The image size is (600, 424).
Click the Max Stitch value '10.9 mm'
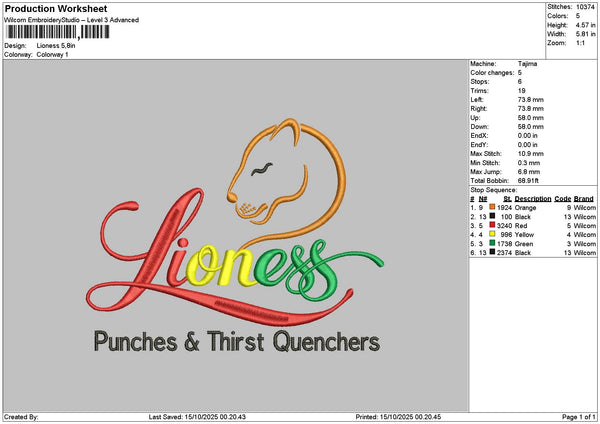point(531,154)
